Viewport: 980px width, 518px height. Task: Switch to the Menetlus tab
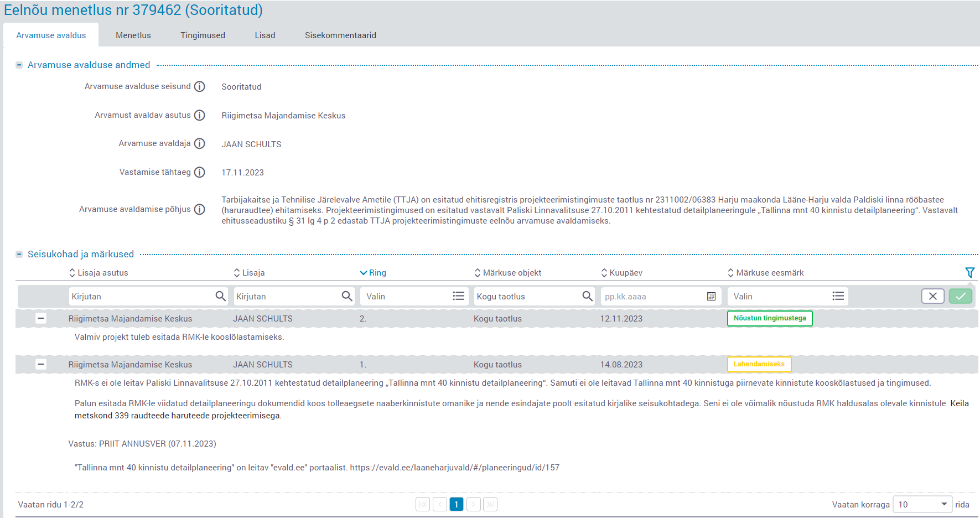133,35
